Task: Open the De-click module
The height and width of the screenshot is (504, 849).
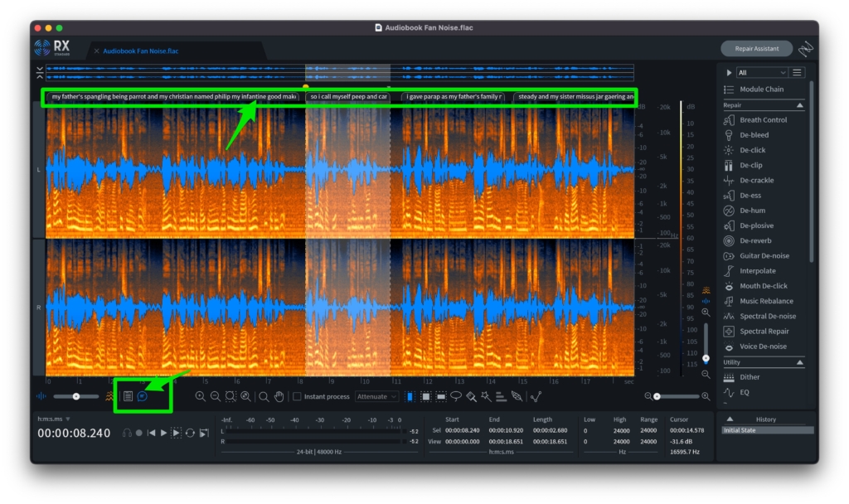Action: [x=752, y=150]
